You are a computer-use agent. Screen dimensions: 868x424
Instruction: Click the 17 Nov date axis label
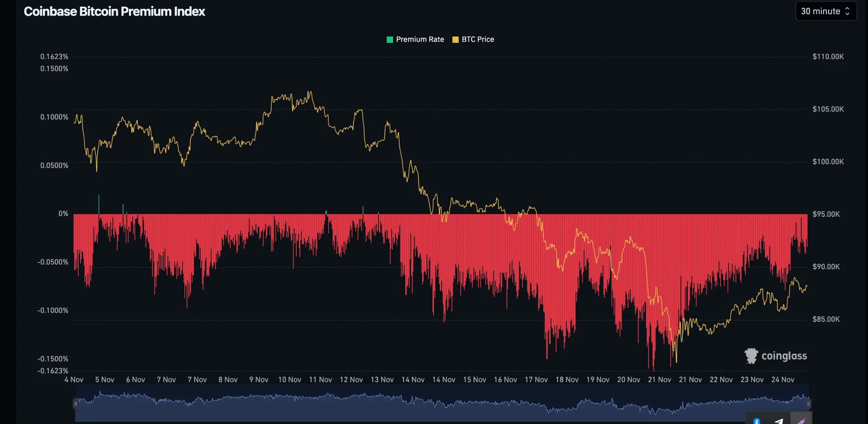pos(536,380)
